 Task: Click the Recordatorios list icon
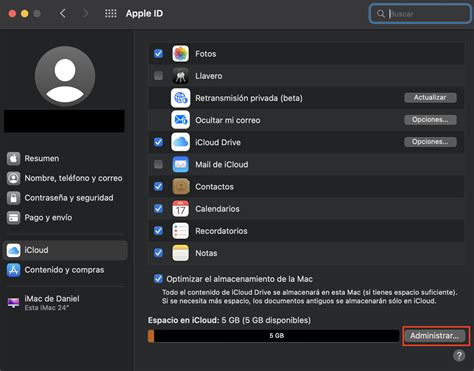(180, 231)
